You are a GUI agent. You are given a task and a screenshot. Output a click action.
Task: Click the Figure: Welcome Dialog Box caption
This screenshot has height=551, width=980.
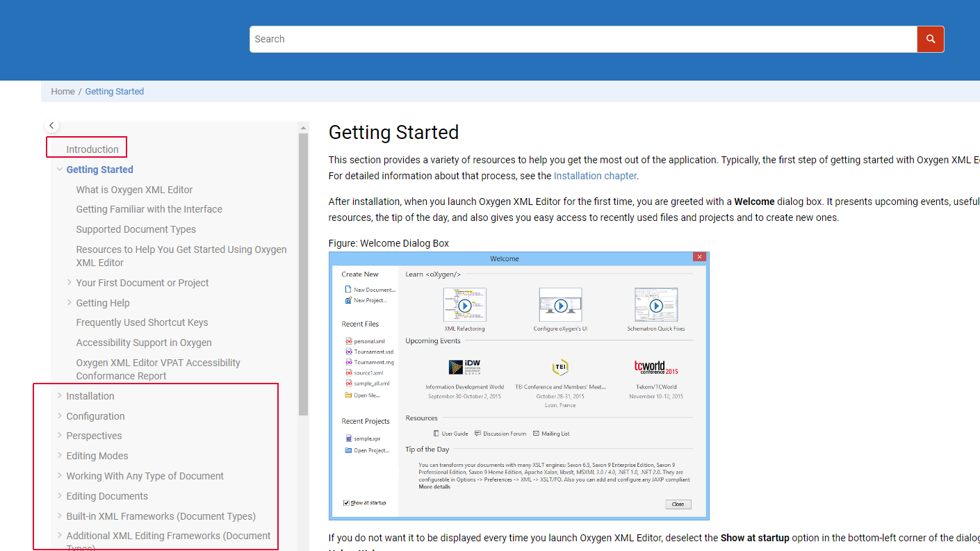(x=389, y=243)
